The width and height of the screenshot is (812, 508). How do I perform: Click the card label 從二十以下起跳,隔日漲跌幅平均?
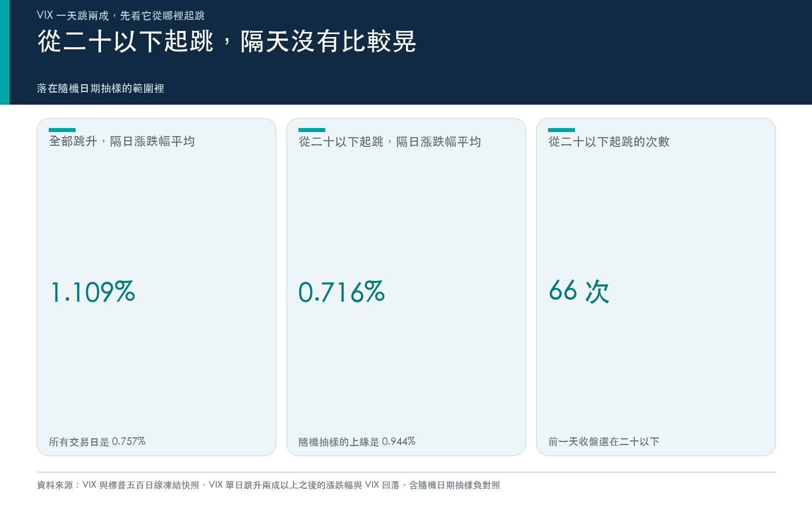pos(390,142)
